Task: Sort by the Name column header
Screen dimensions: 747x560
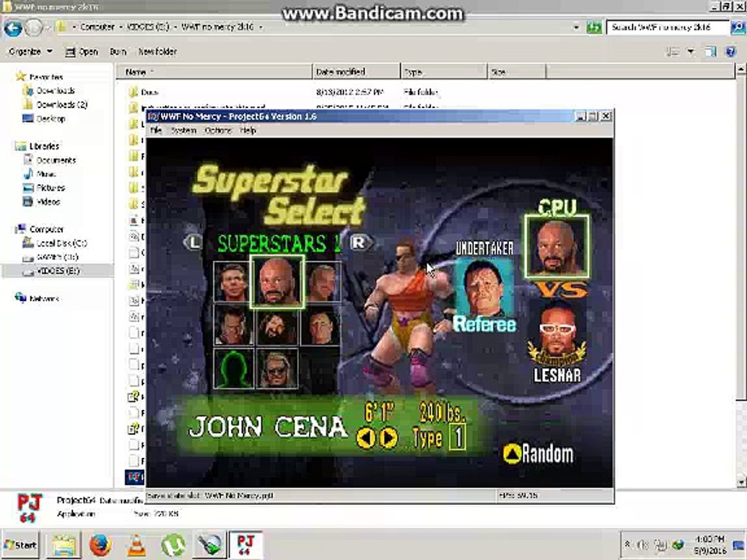Action: (213, 72)
